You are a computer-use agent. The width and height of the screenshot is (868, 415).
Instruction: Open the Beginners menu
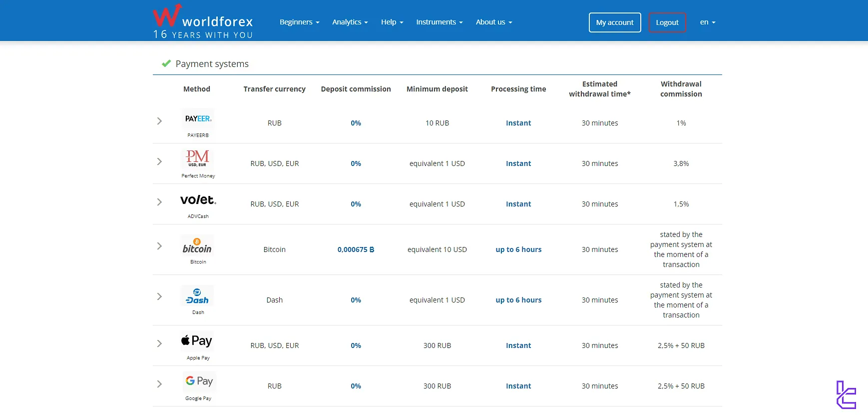pos(299,22)
